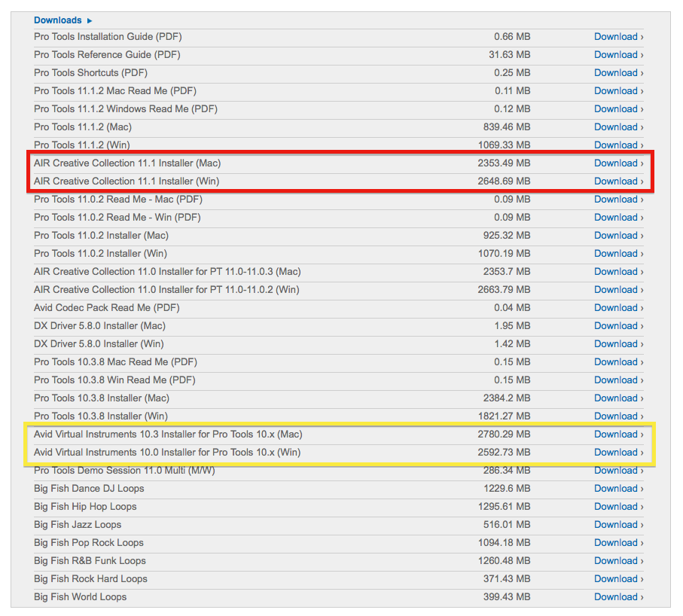Download Big Fish Jazz Loops

tap(618, 525)
